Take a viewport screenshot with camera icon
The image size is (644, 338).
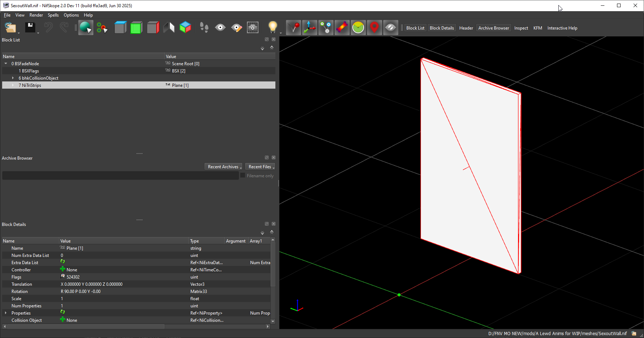coord(253,28)
